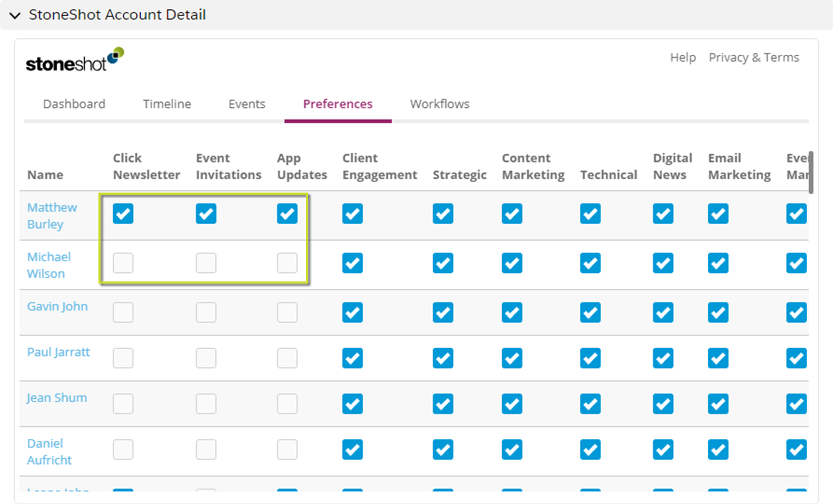
Task: Uncheck Strategic for Daniel Aufricht
Action: pyautogui.click(x=443, y=450)
